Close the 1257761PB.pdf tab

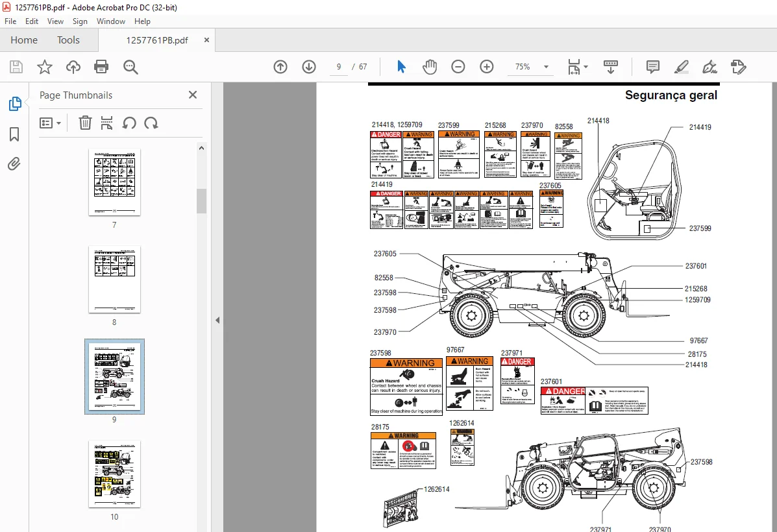[206, 40]
